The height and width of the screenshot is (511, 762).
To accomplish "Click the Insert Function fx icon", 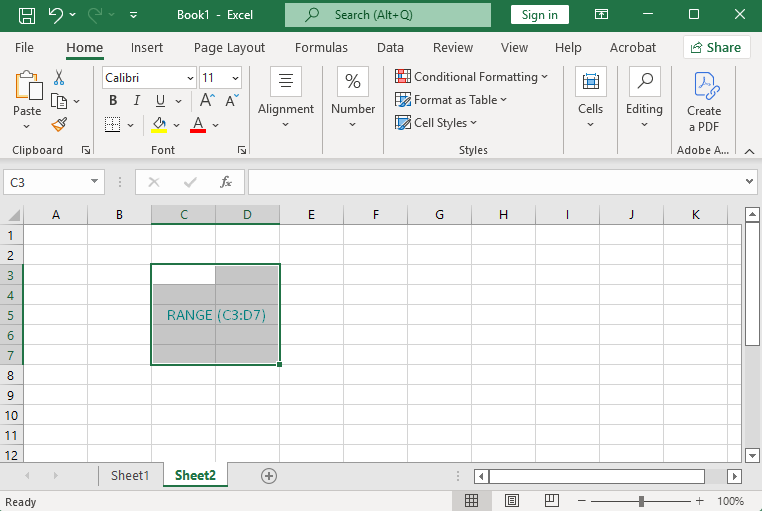I will [x=226, y=182].
